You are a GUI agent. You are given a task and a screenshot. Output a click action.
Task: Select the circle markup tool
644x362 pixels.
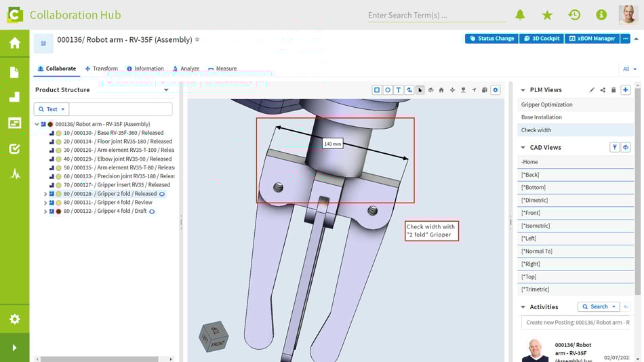pyautogui.click(x=388, y=89)
